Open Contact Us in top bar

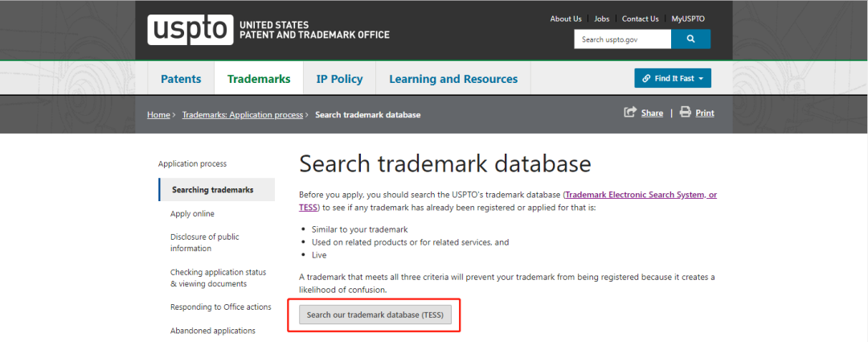[640, 19]
